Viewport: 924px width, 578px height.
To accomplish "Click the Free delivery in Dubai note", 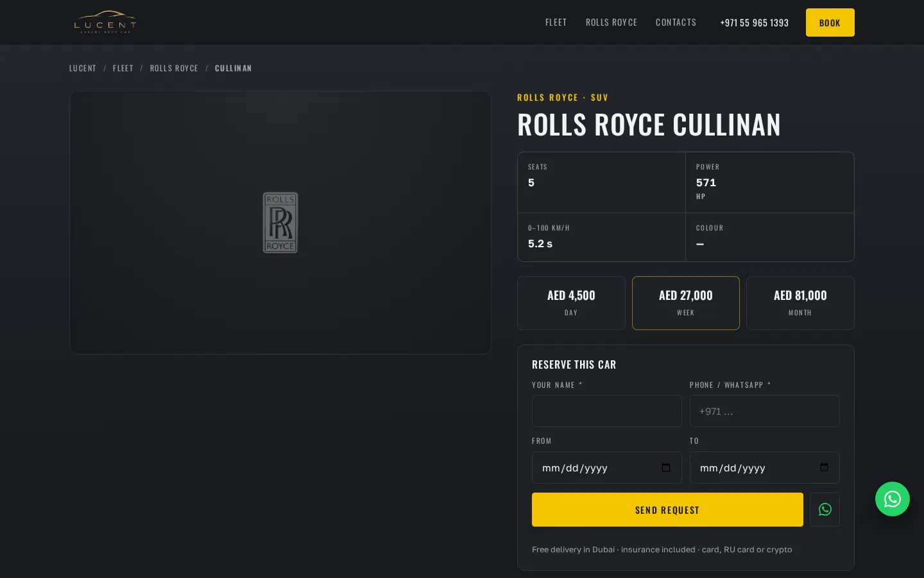I will tap(662, 550).
